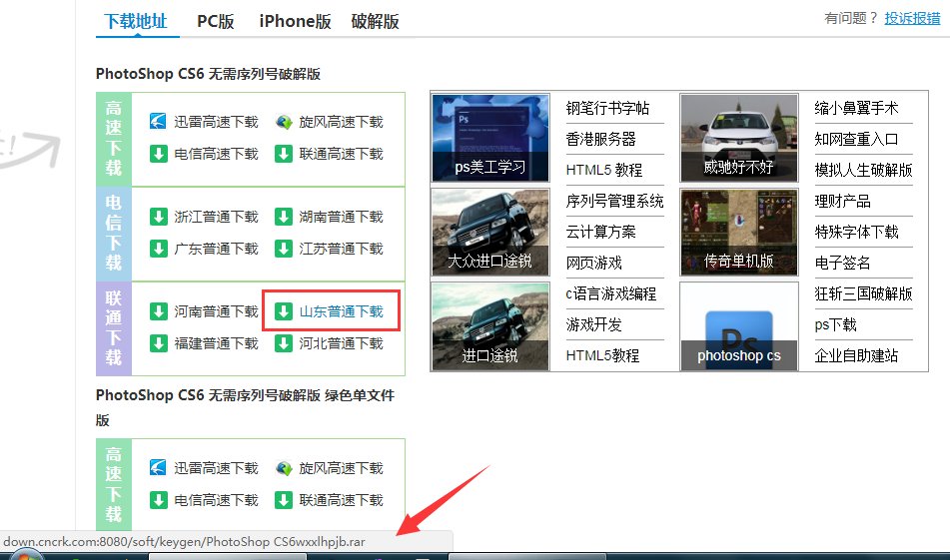The height and width of the screenshot is (560, 950).
Task: Open the 进口途锐 thumbnail
Action: click(x=490, y=326)
